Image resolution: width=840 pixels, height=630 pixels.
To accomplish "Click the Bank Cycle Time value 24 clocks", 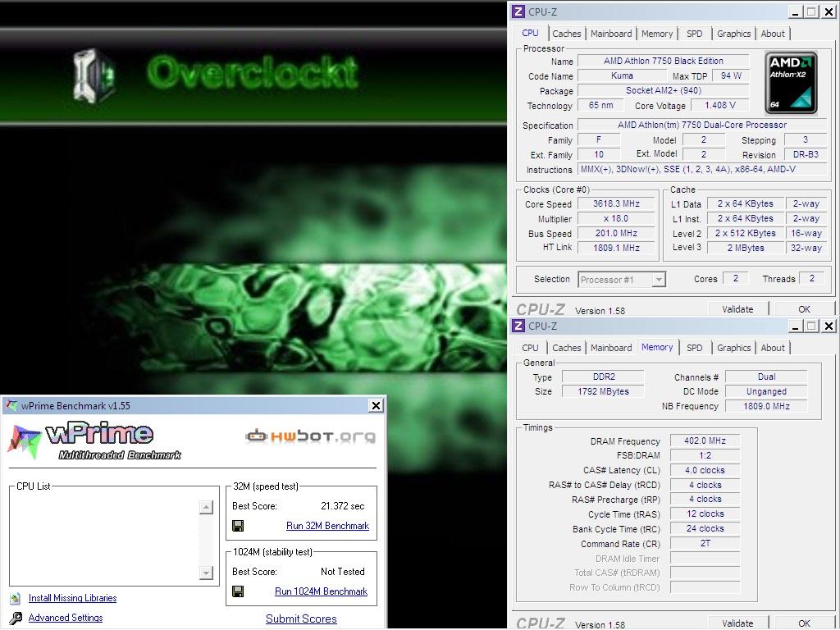I will pos(705,528).
